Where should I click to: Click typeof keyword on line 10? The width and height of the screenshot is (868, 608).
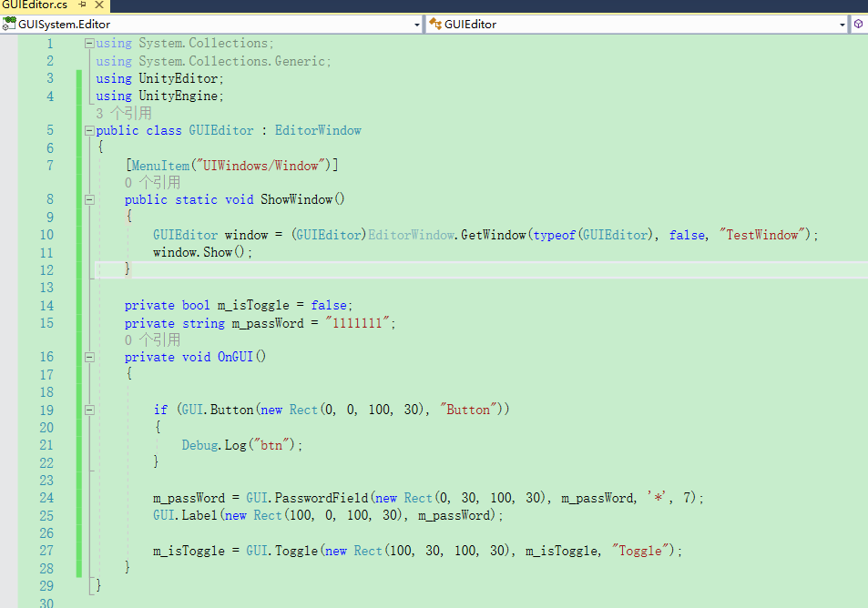pyautogui.click(x=555, y=235)
